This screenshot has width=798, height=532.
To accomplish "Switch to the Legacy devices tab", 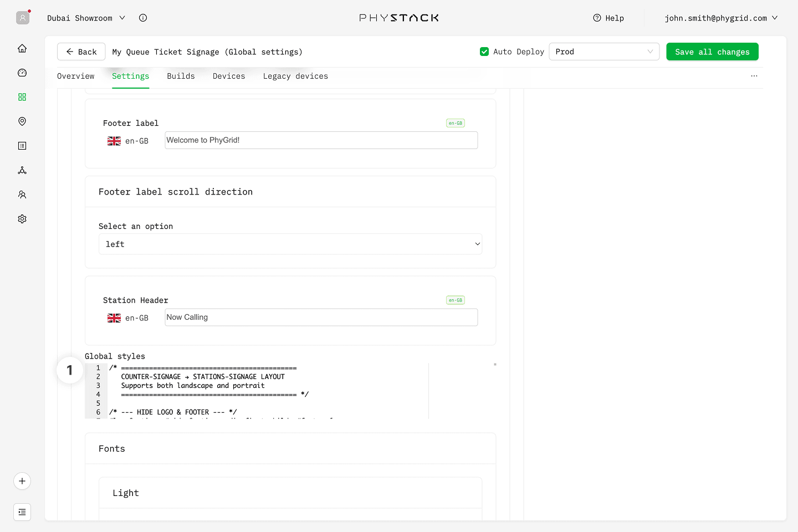I will click(x=295, y=76).
